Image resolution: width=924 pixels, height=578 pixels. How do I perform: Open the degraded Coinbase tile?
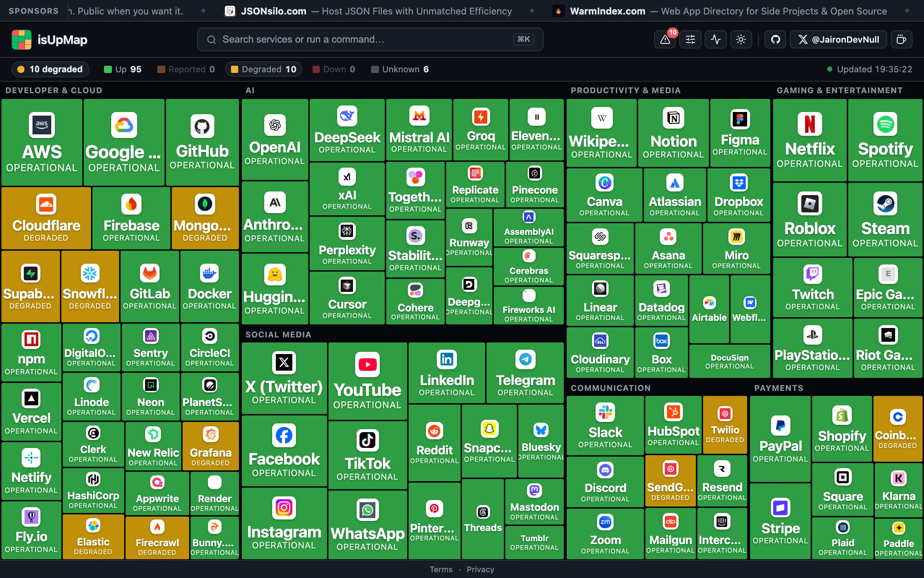coord(898,428)
